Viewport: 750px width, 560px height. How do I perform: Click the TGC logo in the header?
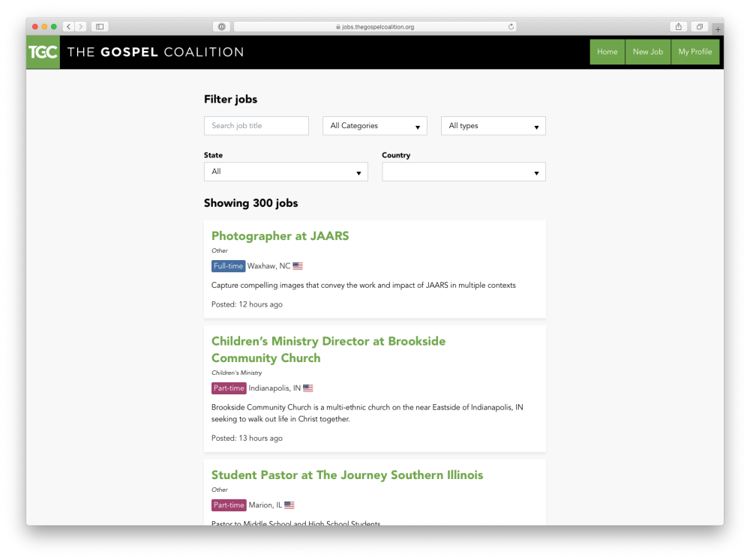tap(43, 52)
